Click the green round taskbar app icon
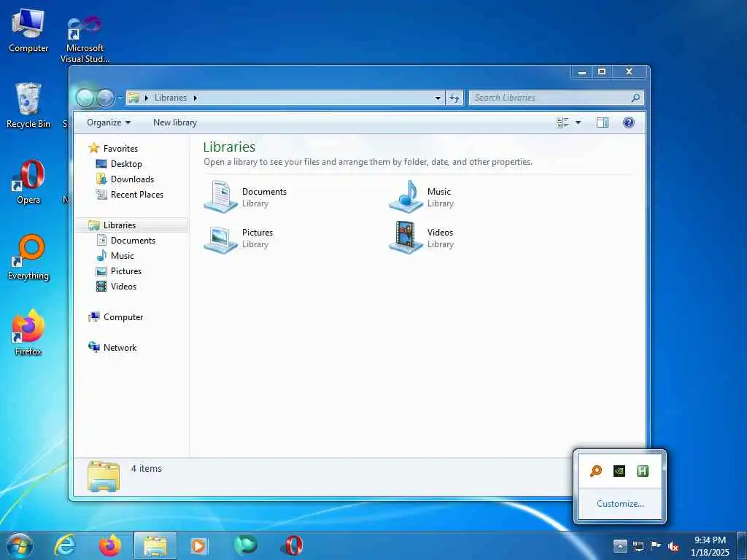The width and height of the screenshot is (747, 560). pyautogui.click(x=246, y=545)
